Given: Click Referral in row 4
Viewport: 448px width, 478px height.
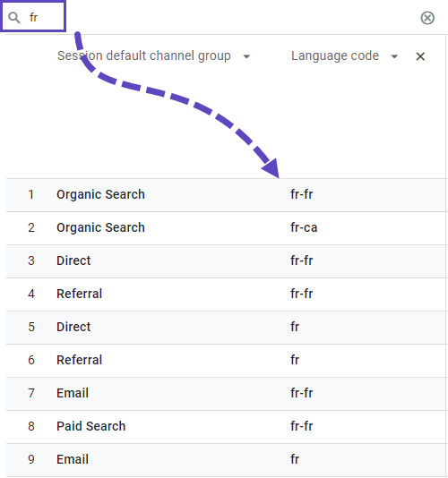Looking at the screenshot, I should (80, 294).
